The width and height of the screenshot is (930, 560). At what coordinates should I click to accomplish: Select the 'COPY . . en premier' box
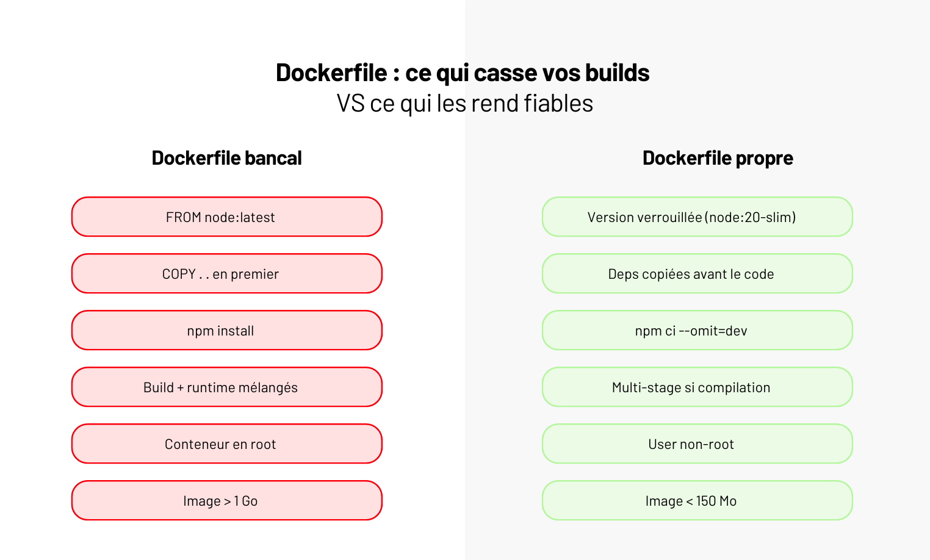[x=226, y=274]
